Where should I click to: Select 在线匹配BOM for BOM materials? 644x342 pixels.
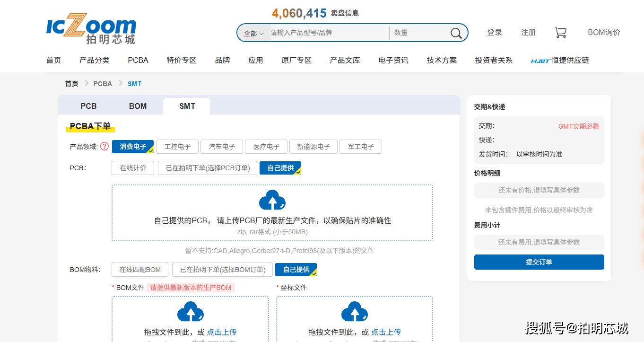click(x=140, y=270)
